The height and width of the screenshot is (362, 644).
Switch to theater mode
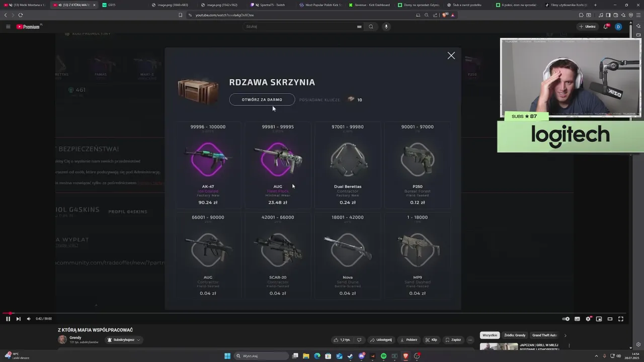pyautogui.click(x=610, y=319)
